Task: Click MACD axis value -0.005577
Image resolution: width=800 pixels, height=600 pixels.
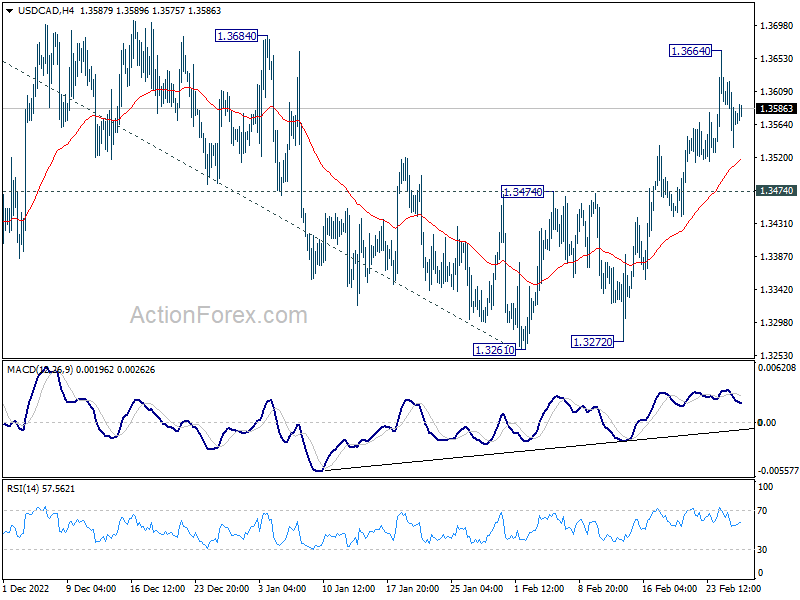Action: [777, 471]
